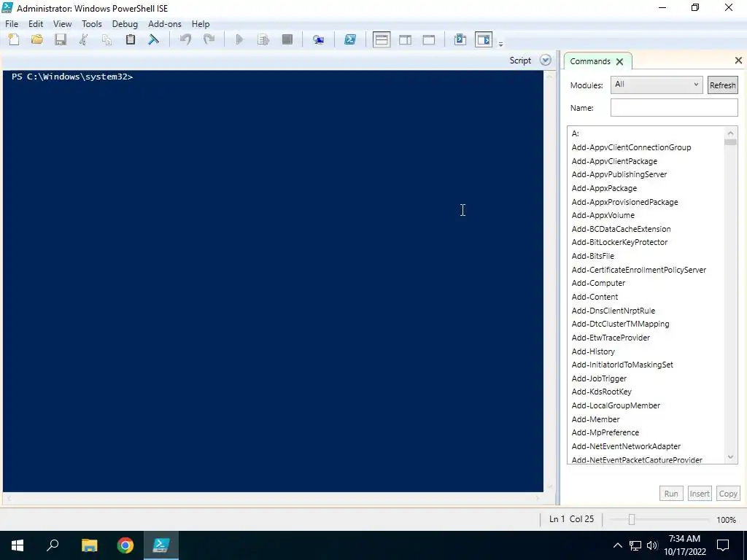Select Add-LocalGroupMember command

pos(616,405)
